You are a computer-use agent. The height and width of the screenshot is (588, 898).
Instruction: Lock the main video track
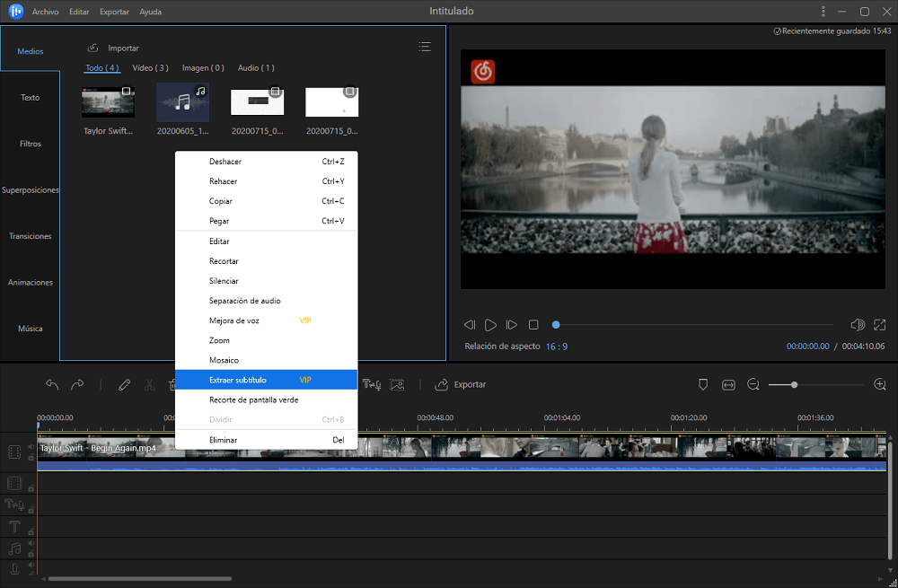coord(31,457)
